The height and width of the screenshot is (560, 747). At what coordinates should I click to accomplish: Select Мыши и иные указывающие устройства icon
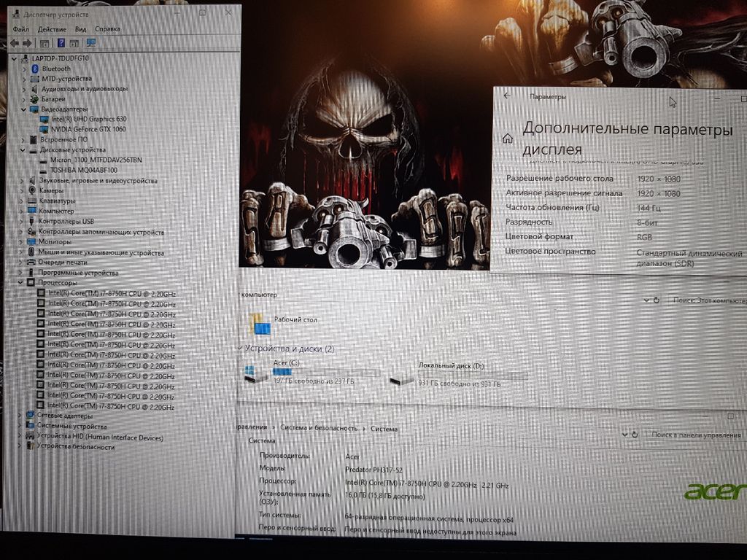(31, 252)
